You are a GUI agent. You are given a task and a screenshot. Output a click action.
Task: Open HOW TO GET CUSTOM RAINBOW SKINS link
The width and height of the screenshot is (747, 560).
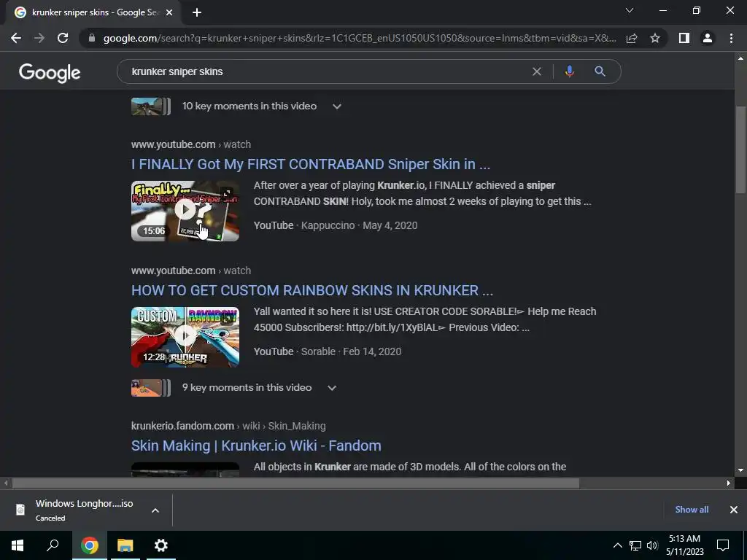tap(312, 290)
